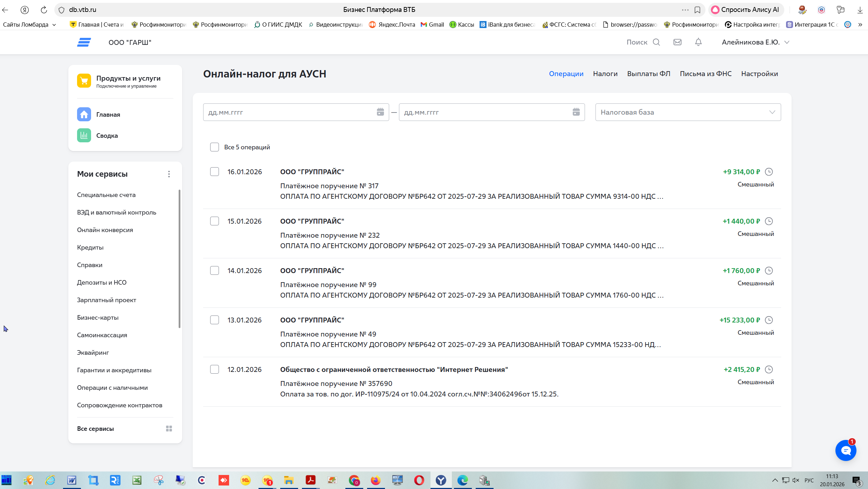Viewport: 868px width, 489px height.
Task: Open Алейникова Е.Ю. user menu
Action: click(755, 42)
